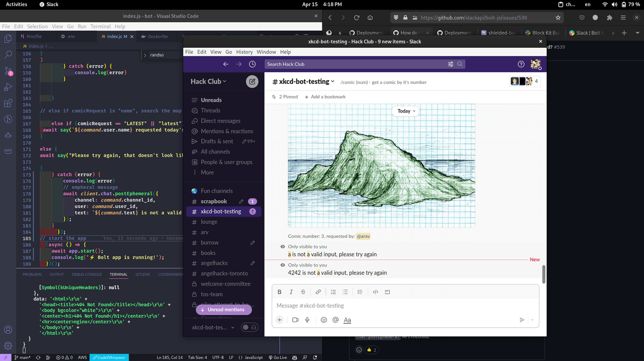The height and width of the screenshot is (361, 644).
Task: Expand the Hack Club workspace menu
Action: point(208,81)
